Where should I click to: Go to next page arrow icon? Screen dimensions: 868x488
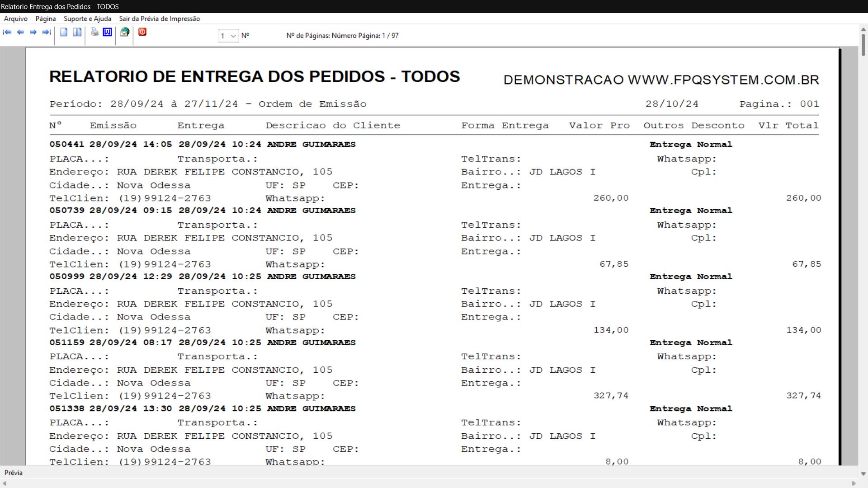click(x=33, y=32)
